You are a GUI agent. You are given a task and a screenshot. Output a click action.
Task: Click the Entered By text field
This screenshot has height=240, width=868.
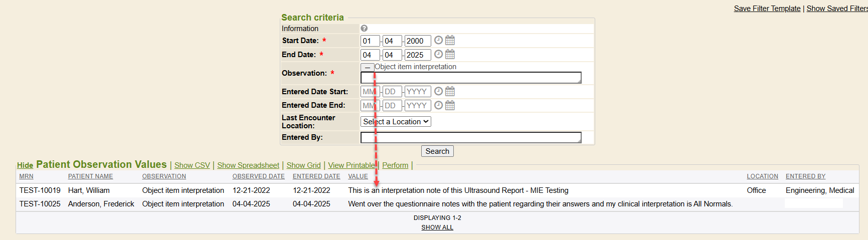point(470,138)
